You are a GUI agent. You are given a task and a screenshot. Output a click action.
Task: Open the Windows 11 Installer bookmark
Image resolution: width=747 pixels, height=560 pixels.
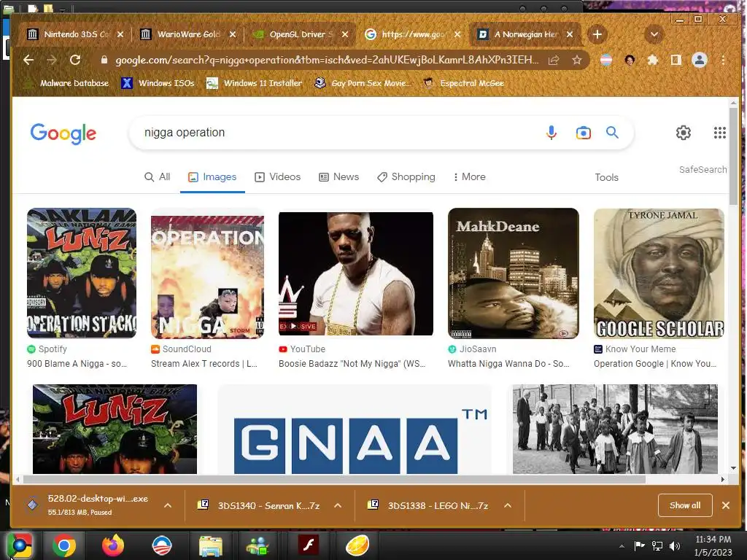[254, 83]
